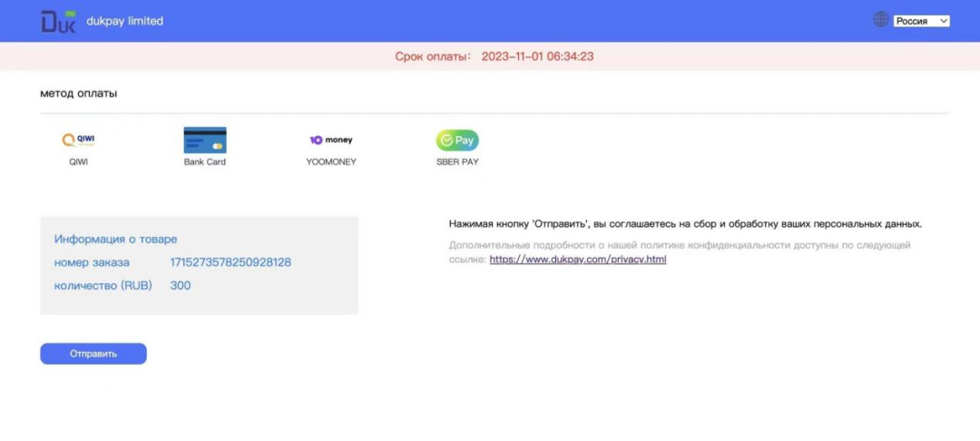Click the amount value 300
980x441 pixels.
[x=181, y=285]
